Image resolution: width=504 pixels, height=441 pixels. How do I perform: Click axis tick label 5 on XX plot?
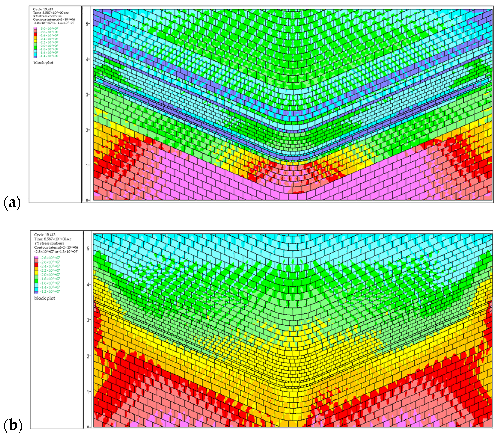coord(87,24)
